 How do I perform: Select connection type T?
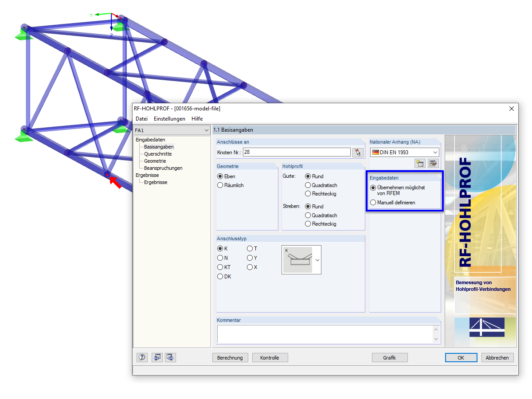click(250, 249)
